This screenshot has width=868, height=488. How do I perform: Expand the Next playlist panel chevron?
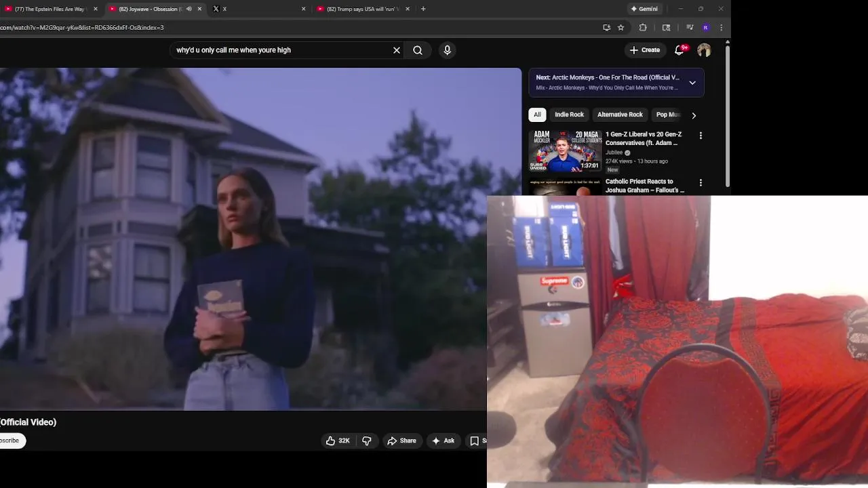click(x=692, y=83)
